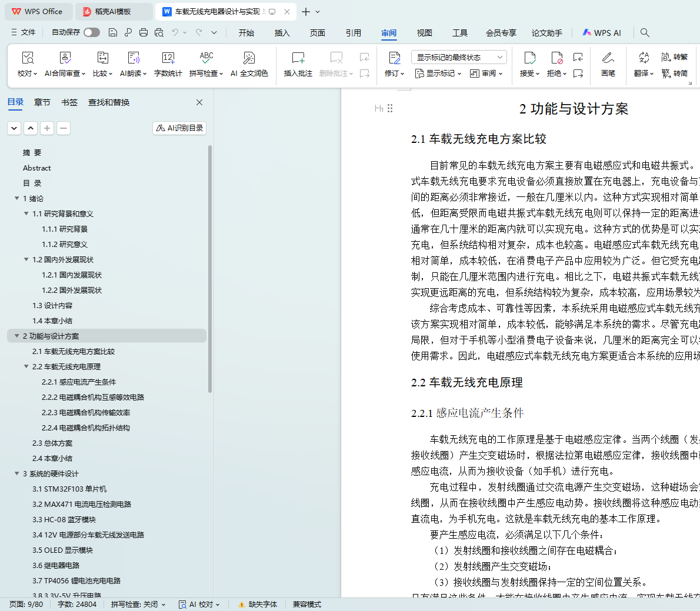Open the 拼写检查 spell check tool
Screen dimensions: 700x611
206,58
